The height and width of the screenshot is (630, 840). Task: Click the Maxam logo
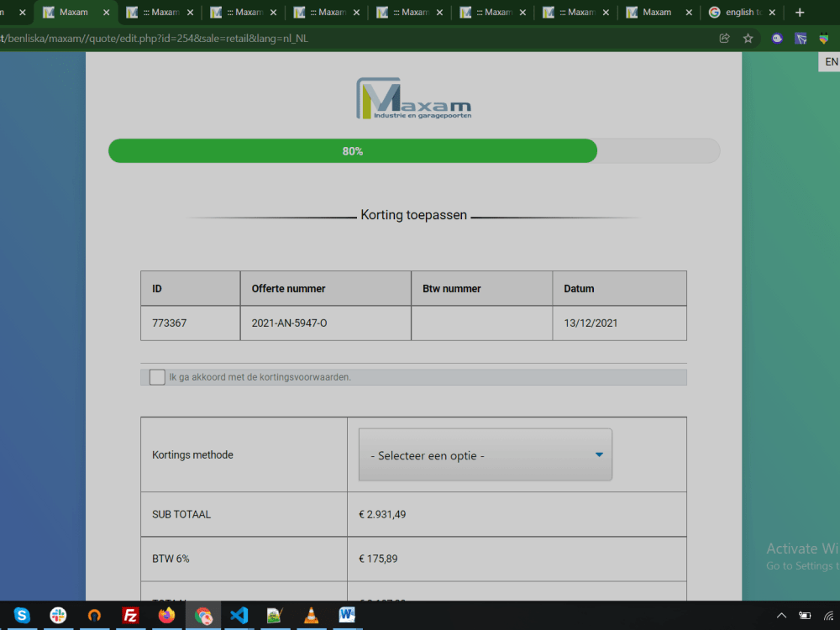click(x=413, y=98)
